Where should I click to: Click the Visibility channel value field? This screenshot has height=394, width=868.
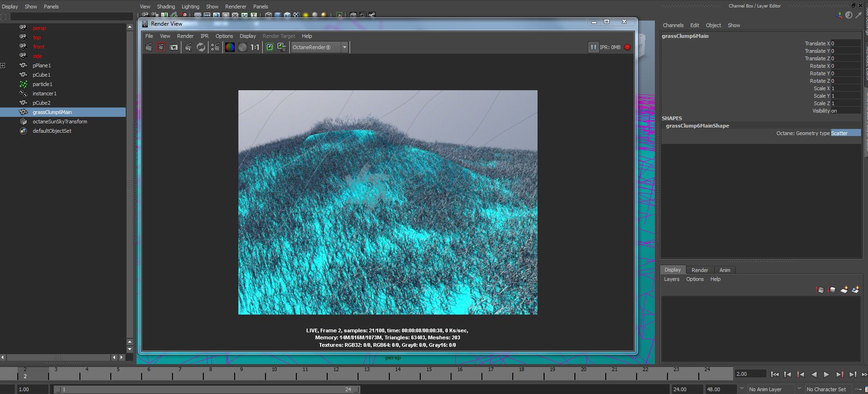[845, 111]
